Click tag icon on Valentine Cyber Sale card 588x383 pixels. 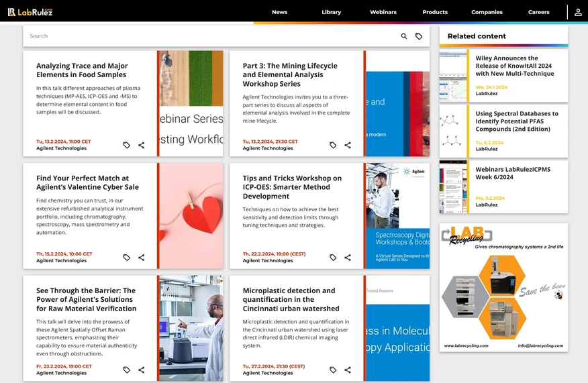127,258
